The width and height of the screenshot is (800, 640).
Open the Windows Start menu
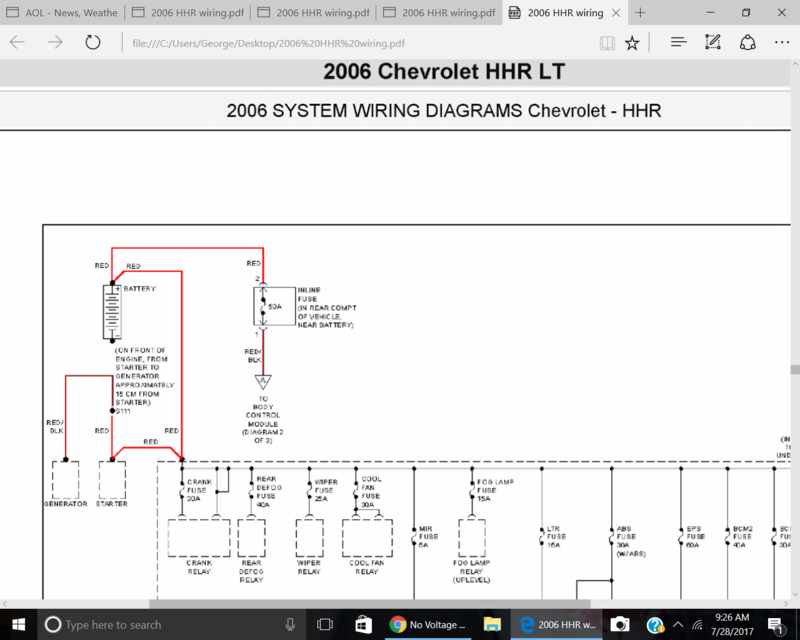point(18,624)
